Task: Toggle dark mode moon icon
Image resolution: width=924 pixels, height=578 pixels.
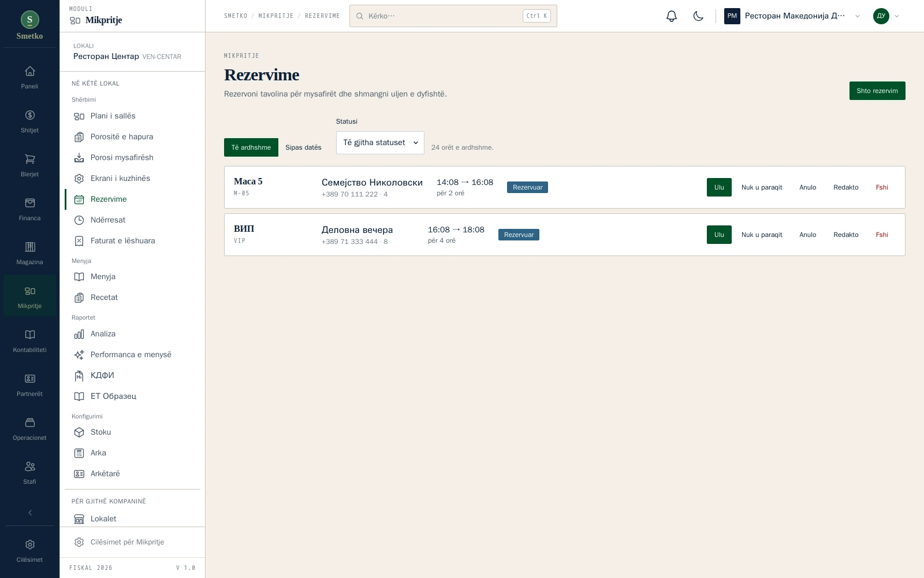Action: coord(698,16)
